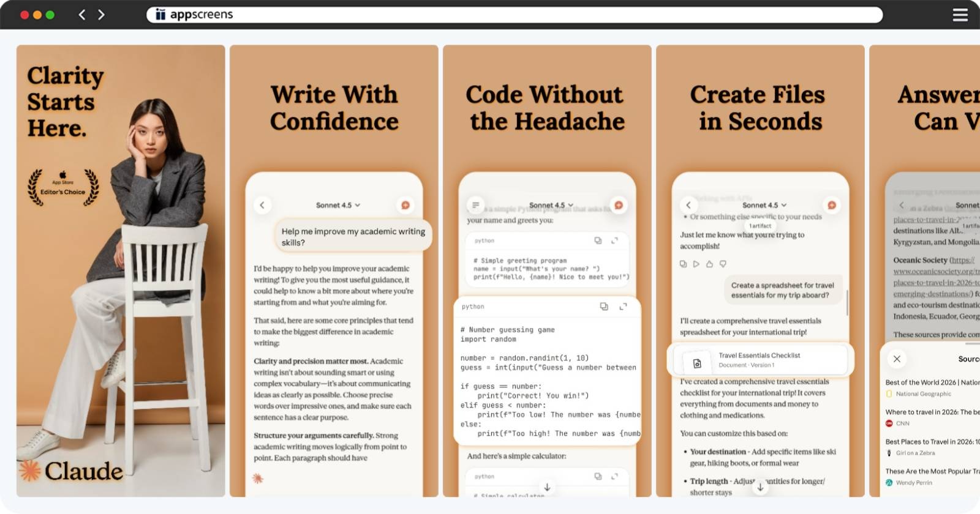Click the '1 artifact' label in the Create Files screen
The image size is (980, 514).
(x=760, y=226)
